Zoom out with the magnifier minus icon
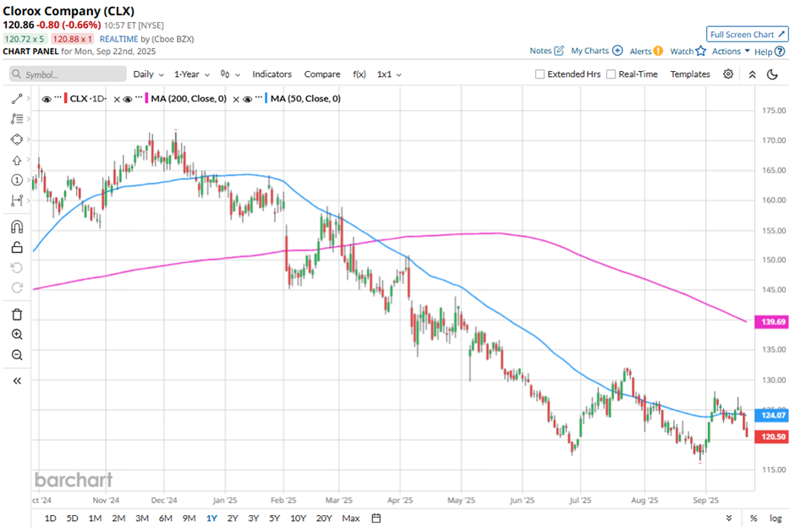The image size is (795, 532). click(x=17, y=355)
